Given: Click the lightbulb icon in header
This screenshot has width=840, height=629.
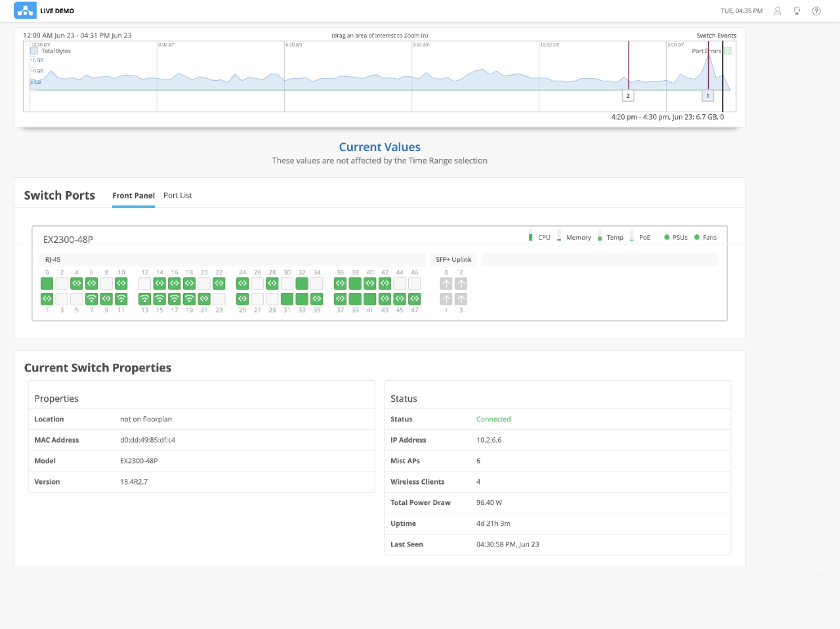Looking at the screenshot, I should pyautogui.click(x=797, y=11).
